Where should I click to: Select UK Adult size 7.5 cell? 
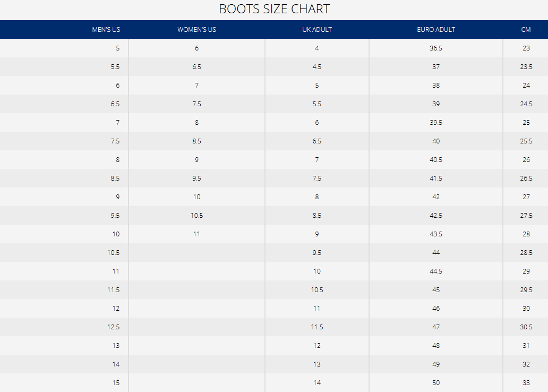coord(317,178)
